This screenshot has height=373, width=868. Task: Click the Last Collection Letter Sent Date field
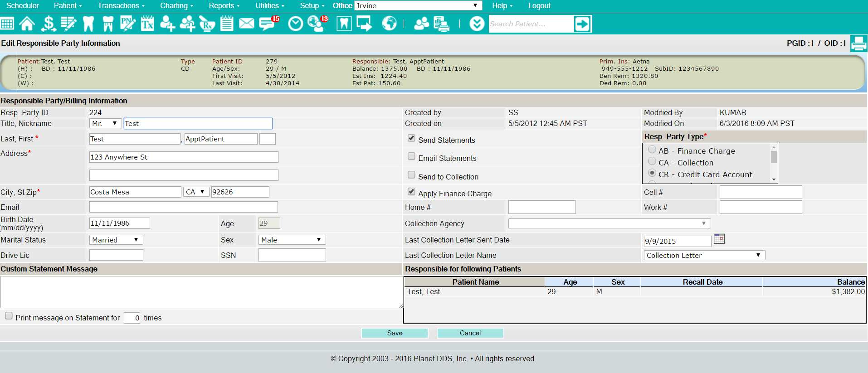(678, 241)
